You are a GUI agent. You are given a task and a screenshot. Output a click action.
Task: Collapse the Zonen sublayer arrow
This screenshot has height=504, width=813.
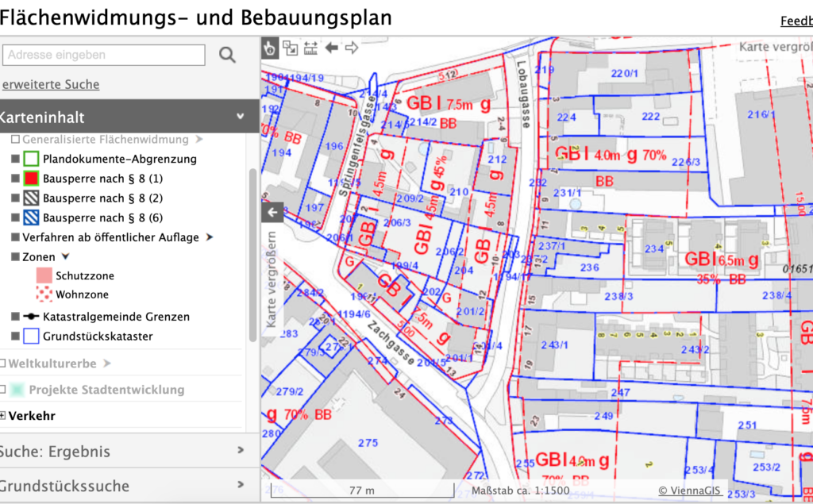click(x=65, y=256)
